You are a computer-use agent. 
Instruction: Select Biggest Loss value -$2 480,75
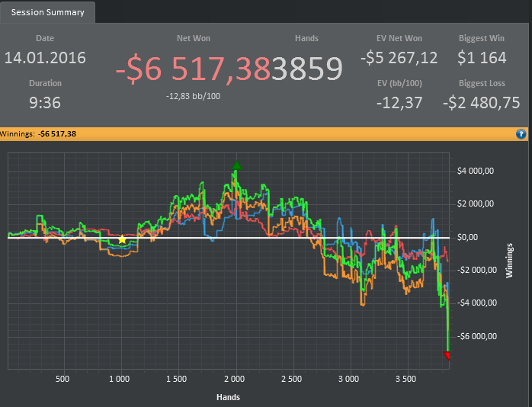pos(482,103)
